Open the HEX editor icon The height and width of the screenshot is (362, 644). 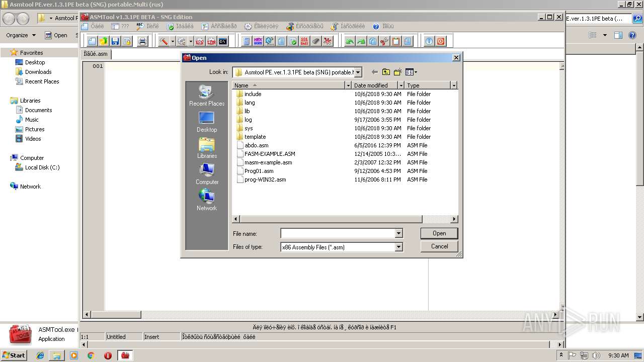tap(258, 41)
